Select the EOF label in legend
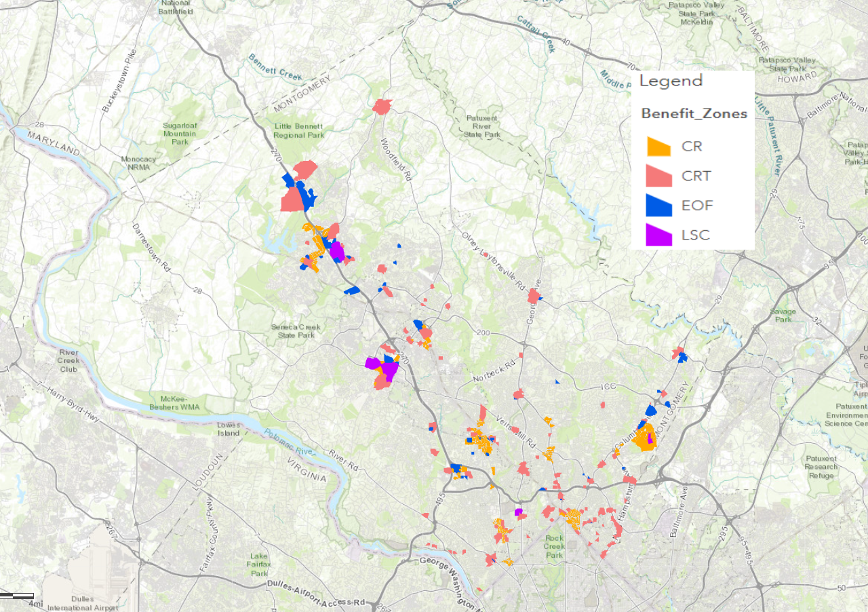This screenshot has width=868, height=612. pyautogui.click(x=697, y=206)
